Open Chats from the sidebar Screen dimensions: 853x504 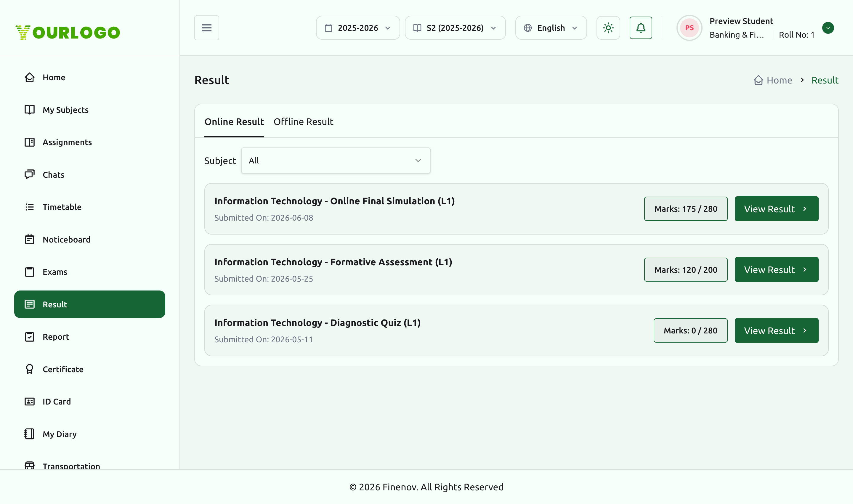[x=90, y=175]
